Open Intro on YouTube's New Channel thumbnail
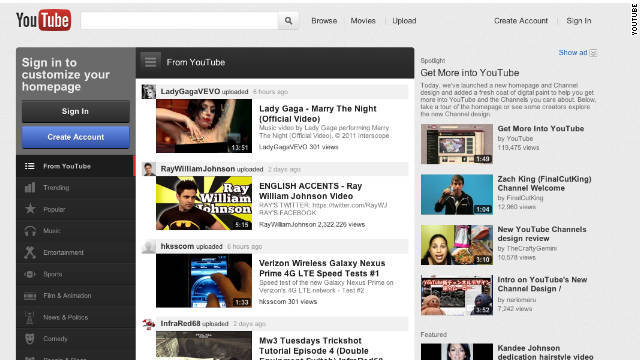Screen dimensions: 640x360 pyautogui.click(x=457, y=295)
